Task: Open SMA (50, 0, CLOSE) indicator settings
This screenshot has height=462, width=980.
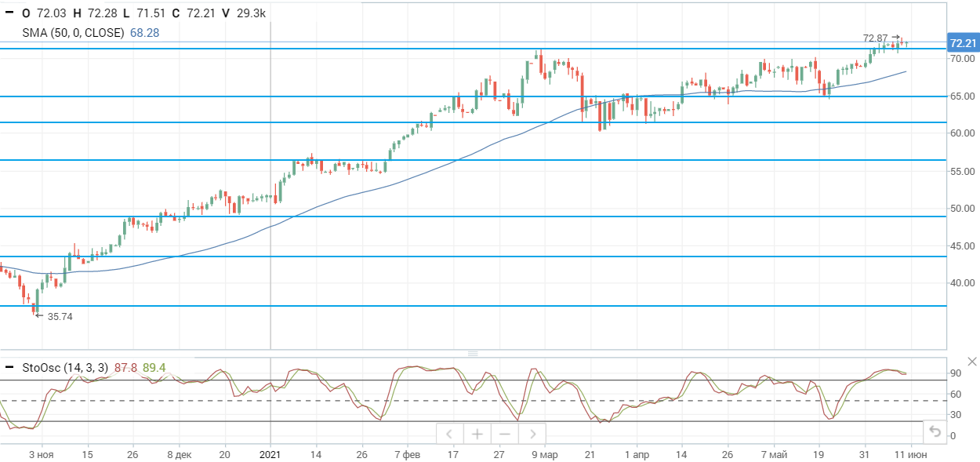Action: pyautogui.click(x=74, y=33)
